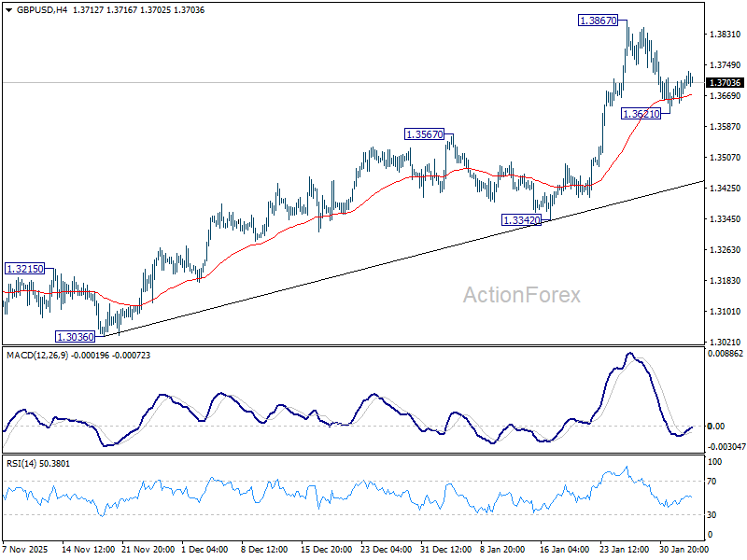
Task: Click the 1.38310 price axis value
Action: tap(726, 35)
